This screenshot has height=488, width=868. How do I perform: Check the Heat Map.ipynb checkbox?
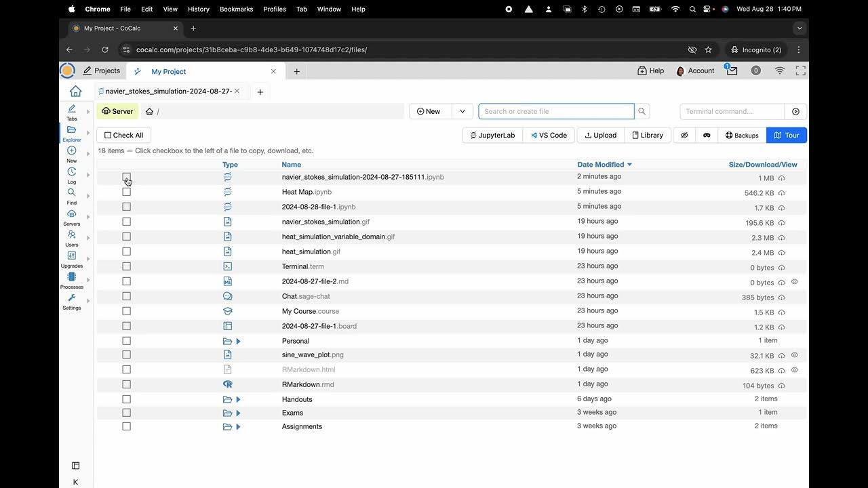[x=126, y=192]
